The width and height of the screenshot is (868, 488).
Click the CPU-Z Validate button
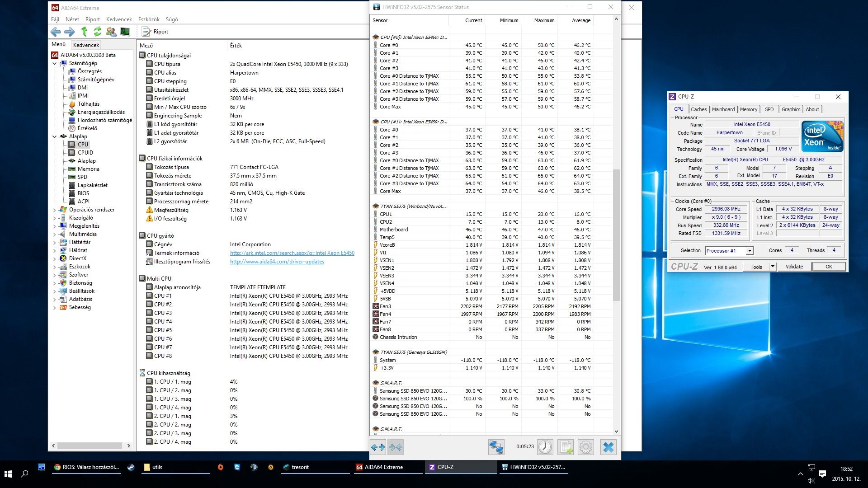(x=794, y=267)
